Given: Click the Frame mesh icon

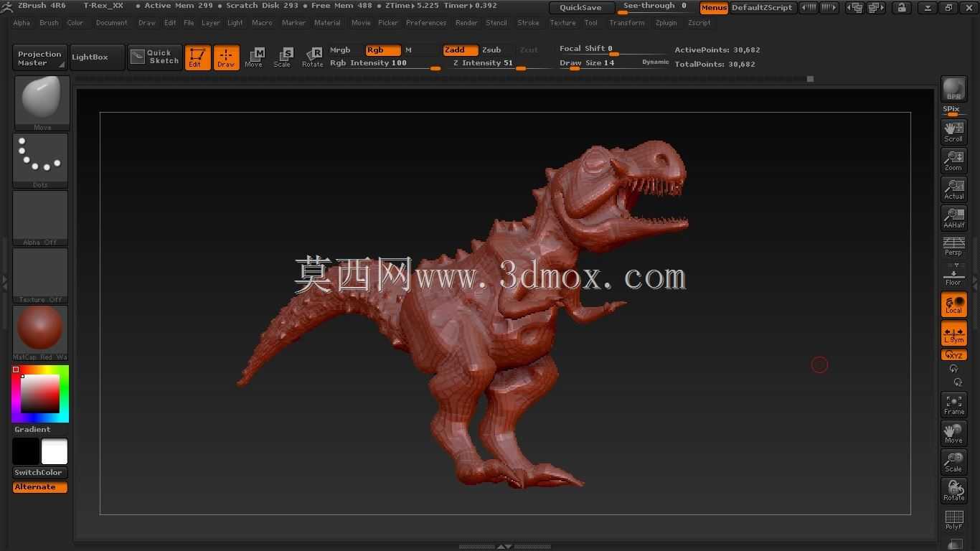Looking at the screenshot, I should (x=954, y=405).
